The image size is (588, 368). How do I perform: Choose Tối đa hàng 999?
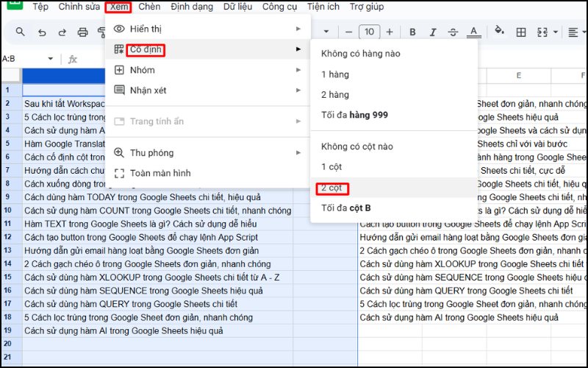click(394, 115)
